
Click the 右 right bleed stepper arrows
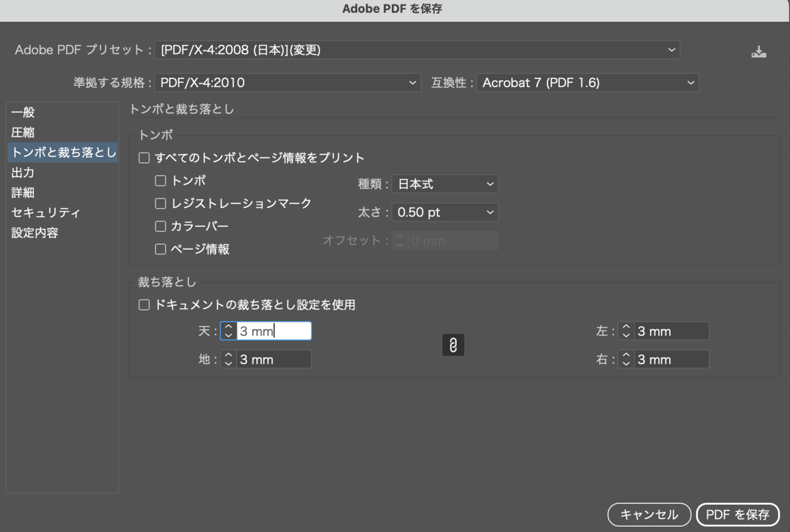(626, 359)
